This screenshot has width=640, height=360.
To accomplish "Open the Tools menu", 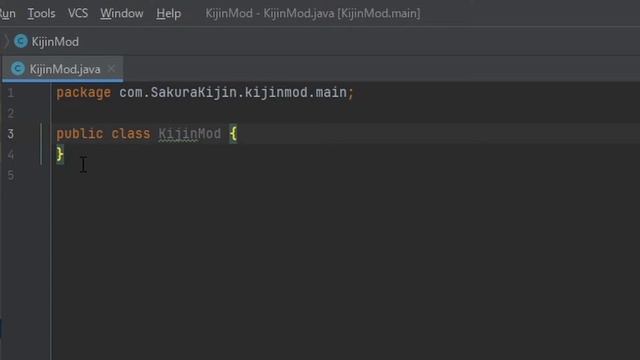I will tap(41, 13).
